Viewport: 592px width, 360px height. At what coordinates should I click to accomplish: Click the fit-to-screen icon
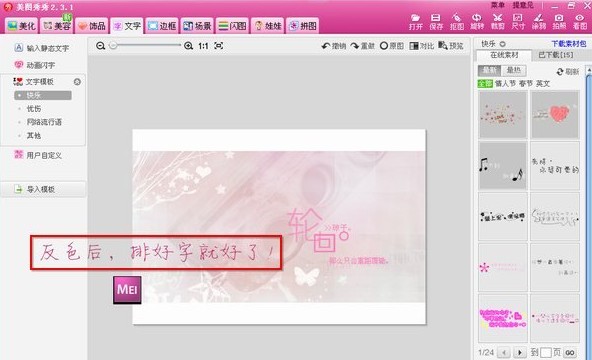point(219,46)
